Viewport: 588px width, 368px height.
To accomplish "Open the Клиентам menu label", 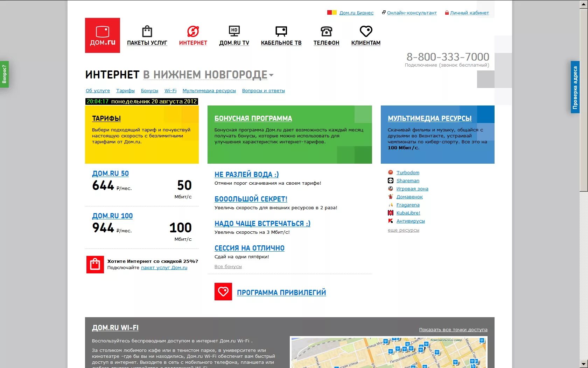I will coord(366,43).
